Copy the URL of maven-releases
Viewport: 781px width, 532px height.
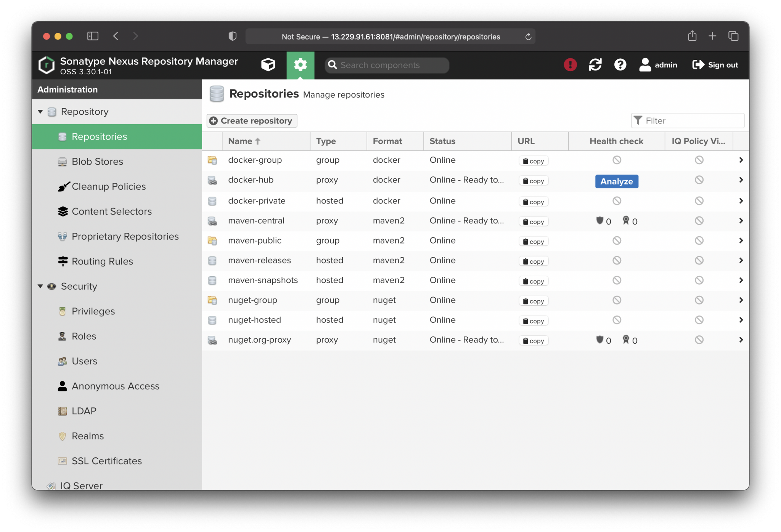pyautogui.click(x=533, y=261)
